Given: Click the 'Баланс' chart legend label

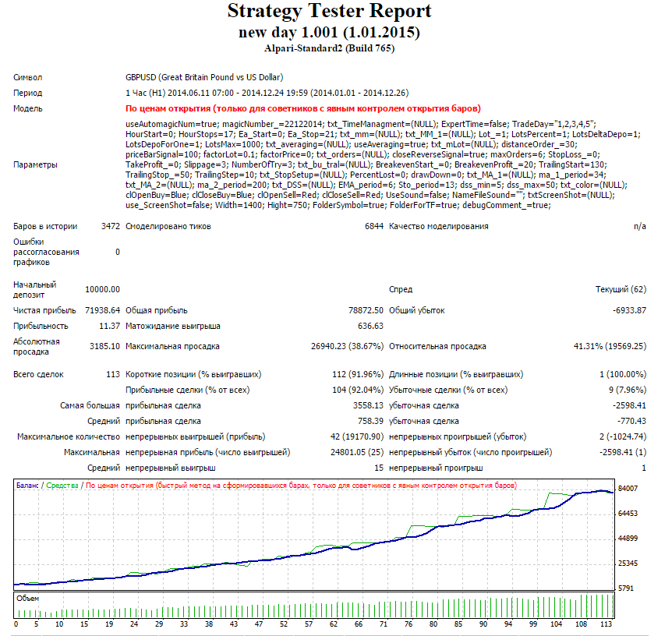Looking at the screenshot, I should coord(27,486).
